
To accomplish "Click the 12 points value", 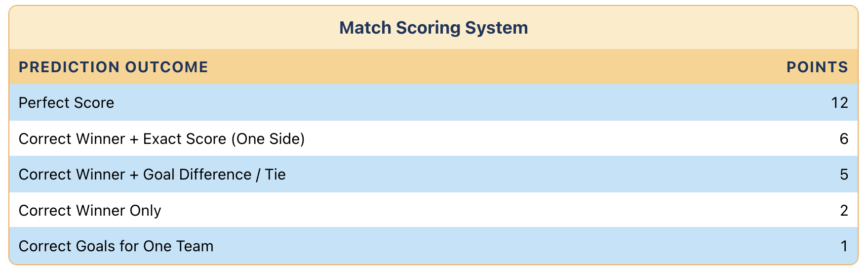I will pos(839,102).
